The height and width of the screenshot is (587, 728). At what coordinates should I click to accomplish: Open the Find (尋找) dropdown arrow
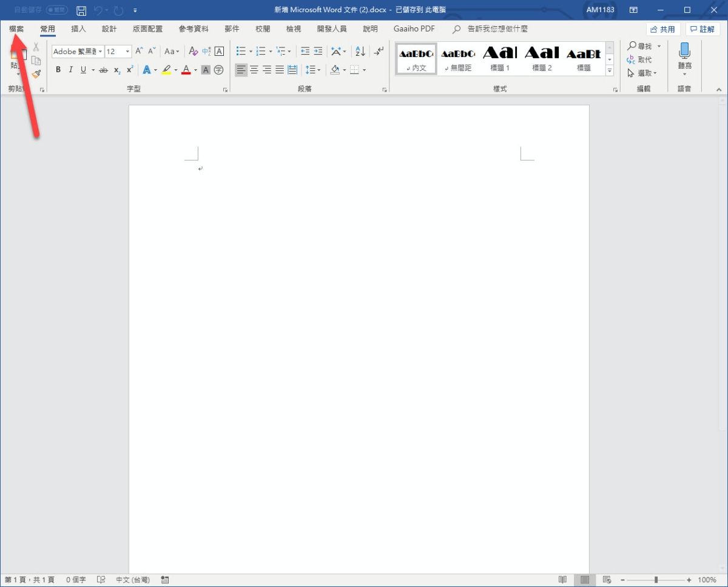coord(659,47)
